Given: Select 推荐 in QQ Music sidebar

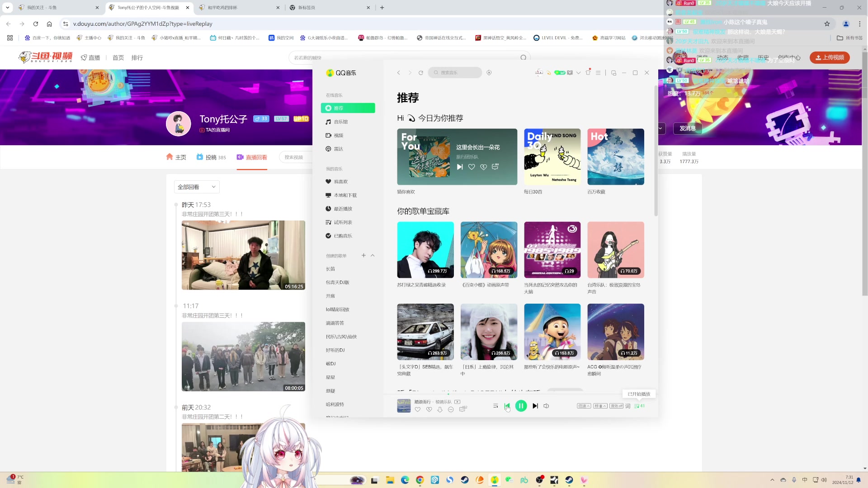Looking at the screenshot, I should coord(348,108).
